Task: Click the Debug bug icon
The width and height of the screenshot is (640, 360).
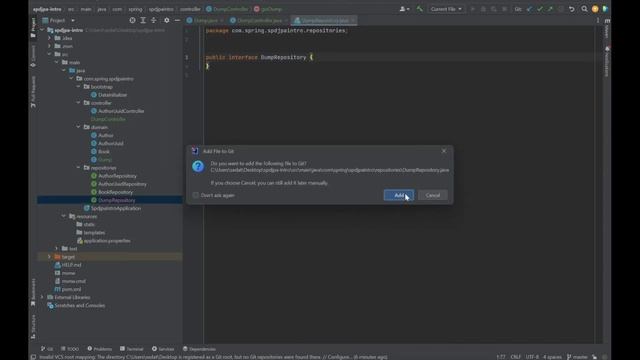Action: coord(483,9)
